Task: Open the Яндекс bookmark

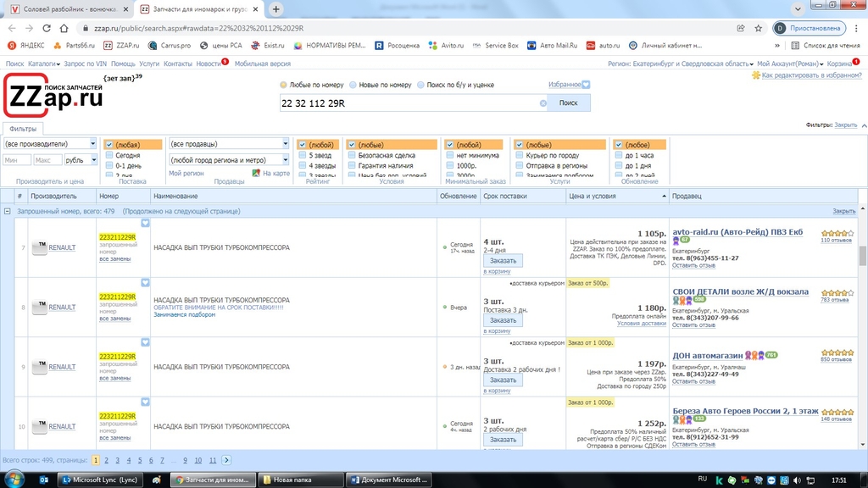Action: 26,46
